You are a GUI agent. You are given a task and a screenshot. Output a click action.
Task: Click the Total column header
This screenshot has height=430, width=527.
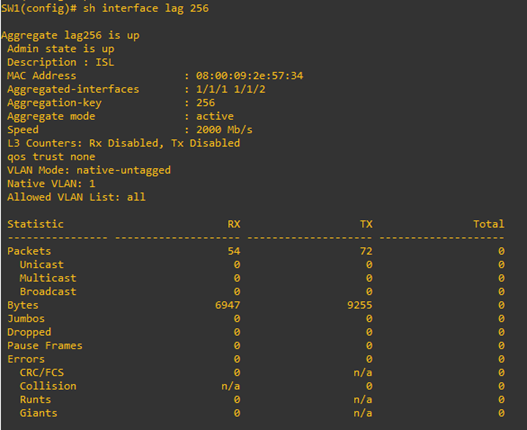(489, 224)
